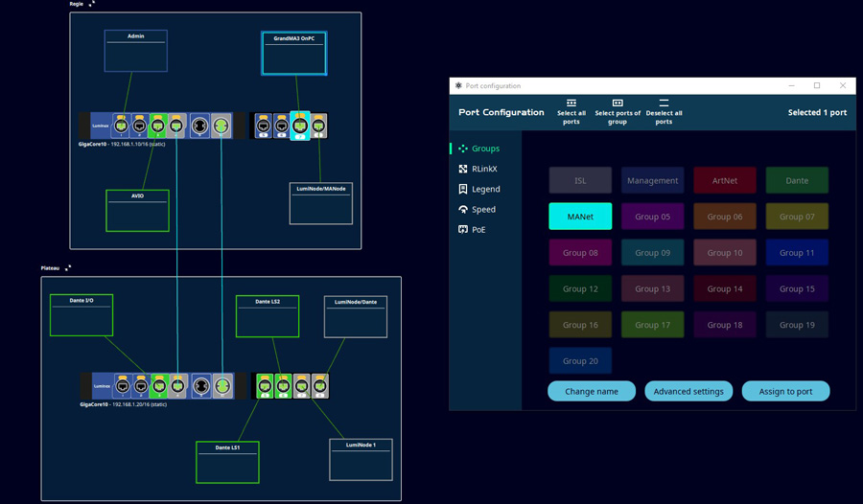Screen dimensions: 863x504
Task: Select fiber port 10 on Regie GigaCore10
Action: [222, 126]
